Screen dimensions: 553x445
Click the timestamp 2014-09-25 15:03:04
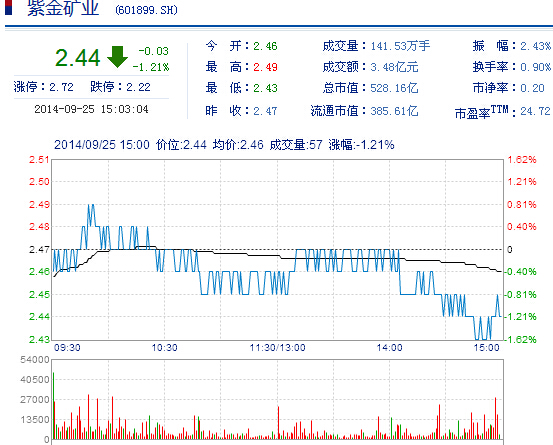pos(91,109)
